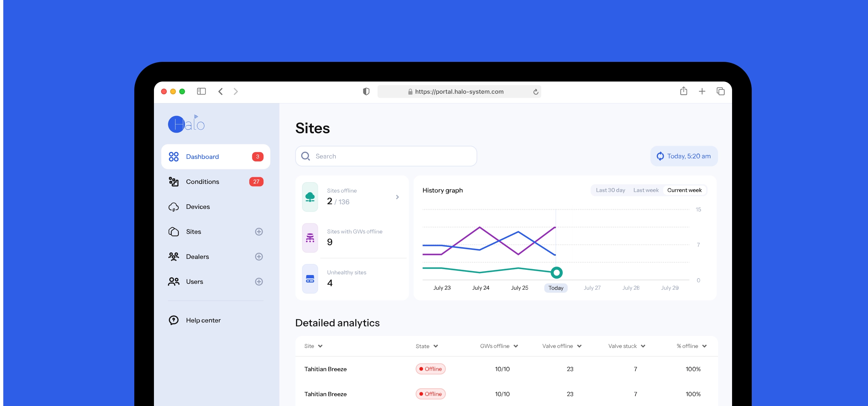This screenshot has height=406, width=868.
Task: Click the Devices cloud icon
Action: (x=174, y=207)
